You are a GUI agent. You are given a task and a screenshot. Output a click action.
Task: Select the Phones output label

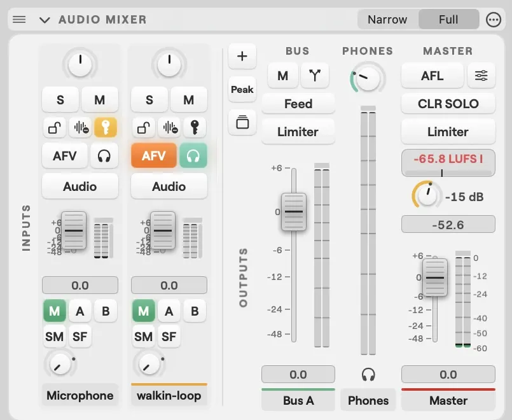368,400
